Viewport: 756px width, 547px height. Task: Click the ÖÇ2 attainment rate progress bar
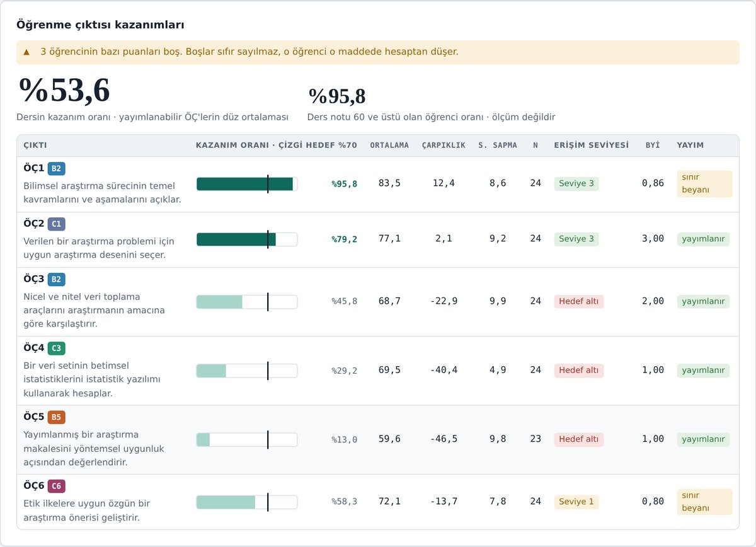(x=247, y=239)
